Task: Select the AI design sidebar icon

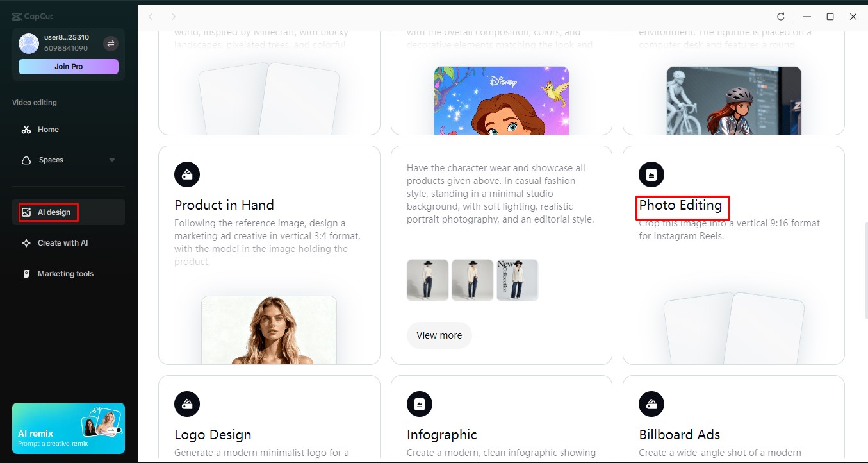Action: (x=26, y=212)
